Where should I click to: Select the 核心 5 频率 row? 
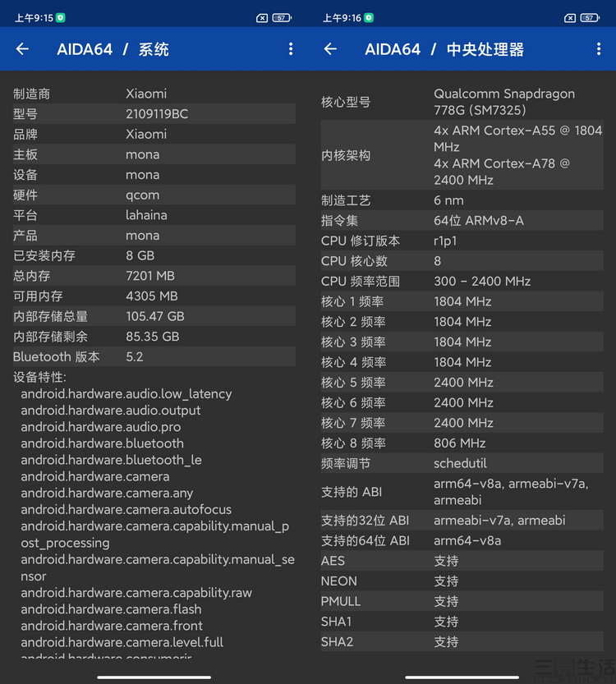click(x=462, y=383)
